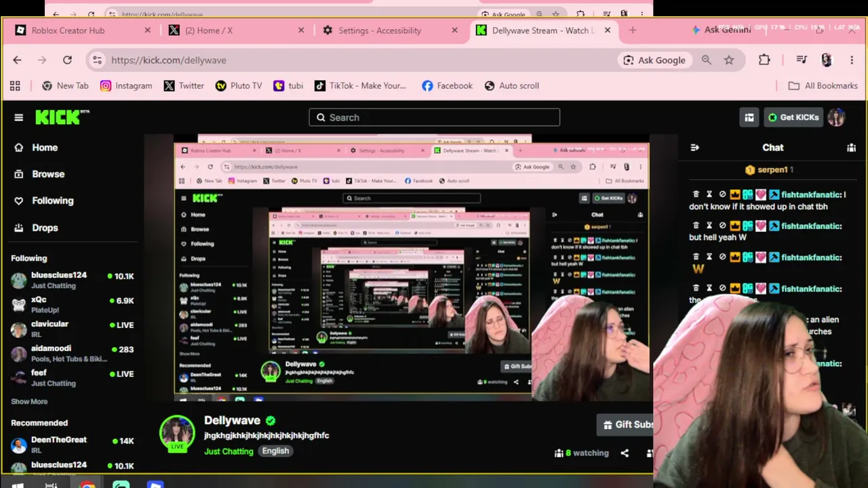Open the Just Chatting category link
The height and width of the screenshot is (488, 868).
tap(229, 451)
